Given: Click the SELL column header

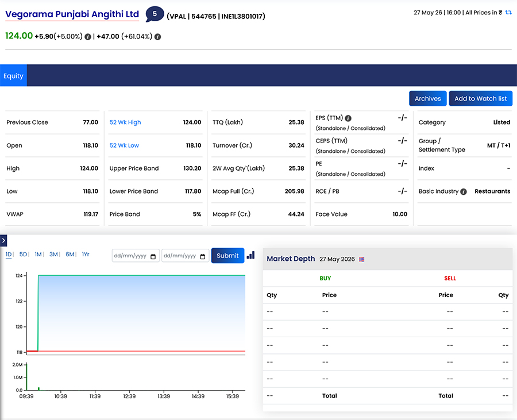Looking at the screenshot, I should click(x=450, y=279).
